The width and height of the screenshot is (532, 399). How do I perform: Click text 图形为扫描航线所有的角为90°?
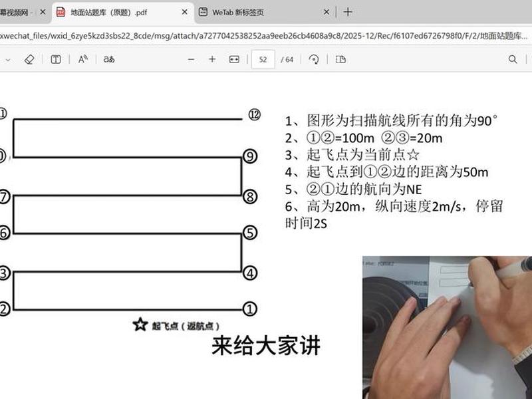point(402,120)
